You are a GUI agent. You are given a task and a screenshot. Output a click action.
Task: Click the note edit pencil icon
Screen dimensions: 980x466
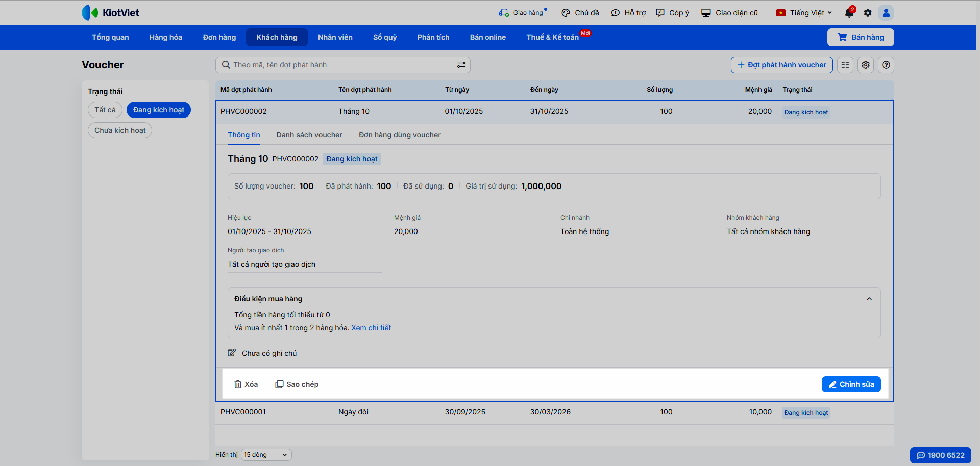click(x=232, y=353)
